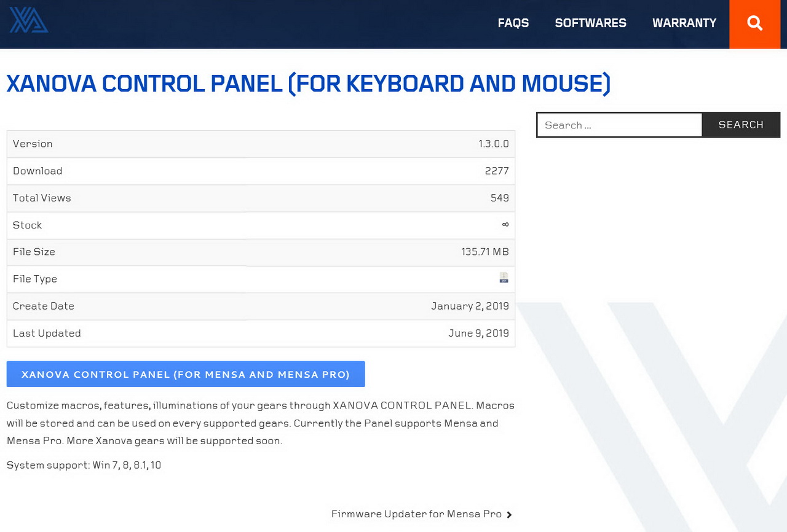Select the File Size row
The image size is (787, 532).
click(261, 252)
